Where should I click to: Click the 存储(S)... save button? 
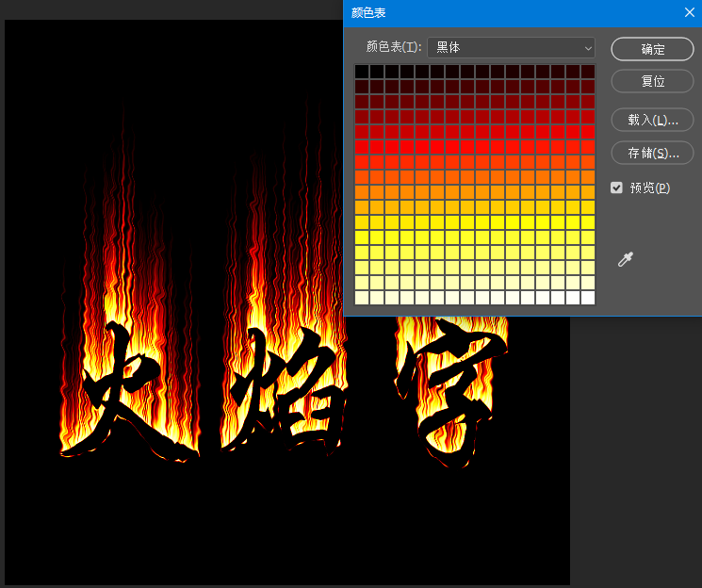click(652, 153)
